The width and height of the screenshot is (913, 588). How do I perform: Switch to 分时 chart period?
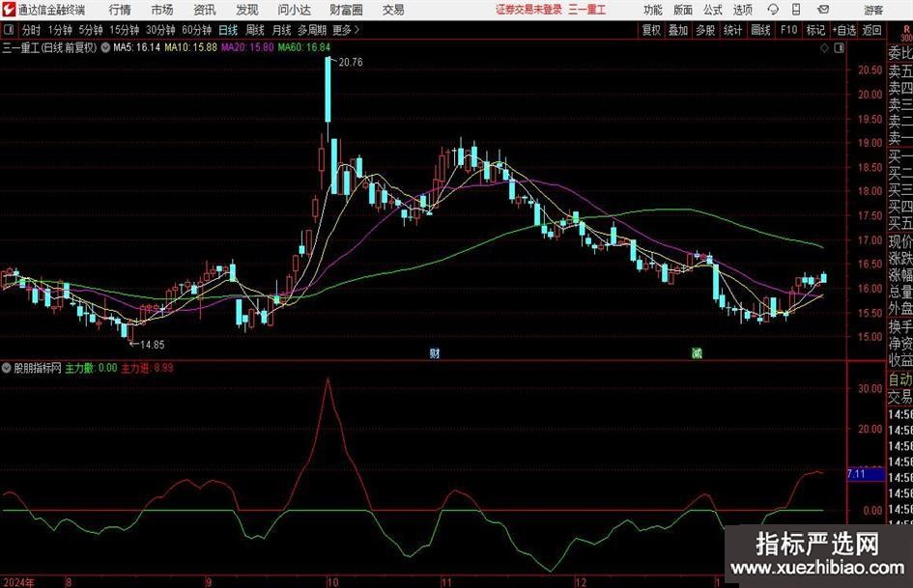click(32, 30)
